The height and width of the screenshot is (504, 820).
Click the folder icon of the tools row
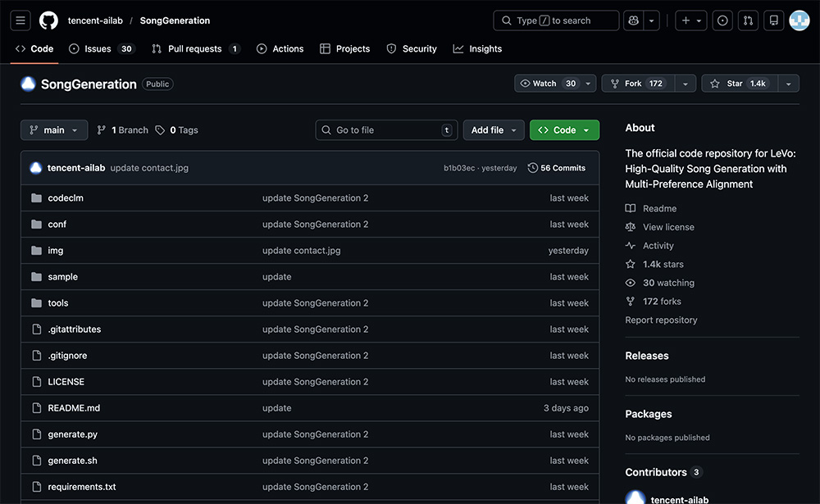coord(36,302)
